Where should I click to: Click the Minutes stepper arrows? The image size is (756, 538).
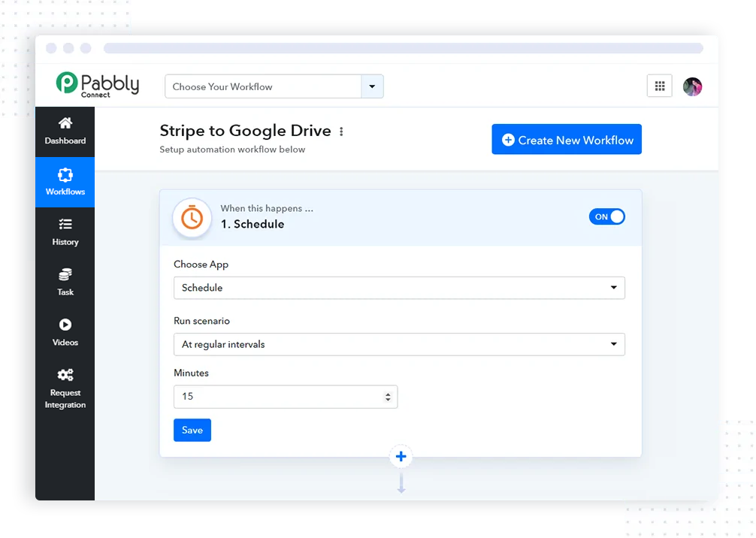pos(388,397)
